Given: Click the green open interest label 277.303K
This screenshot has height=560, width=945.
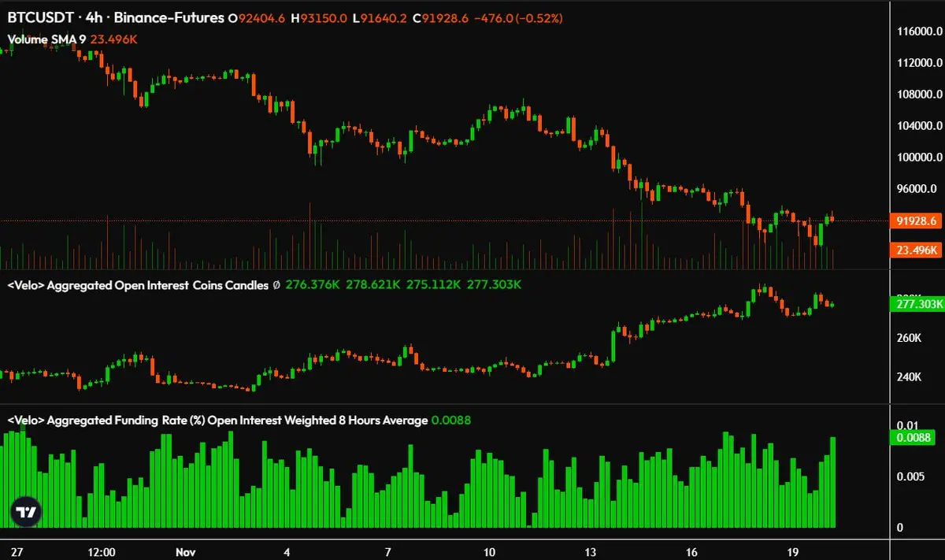Looking at the screenshot, I should point(916,303).
